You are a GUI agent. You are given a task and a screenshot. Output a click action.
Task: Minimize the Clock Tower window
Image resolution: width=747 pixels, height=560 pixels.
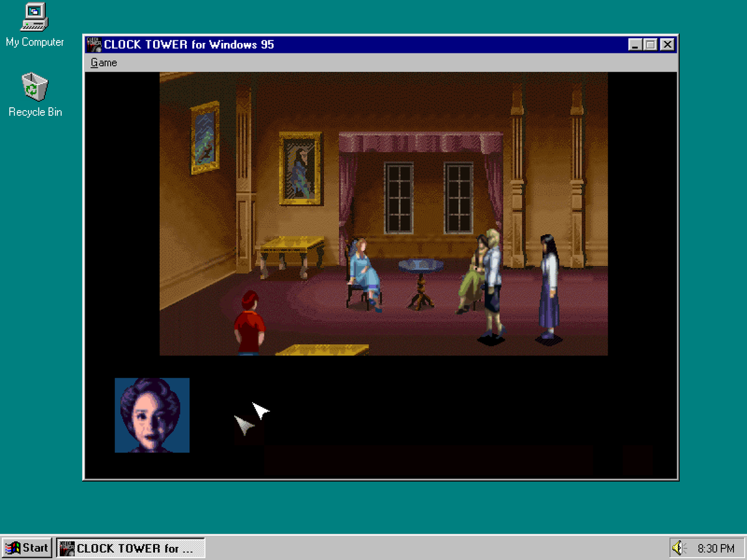[635, 44]
